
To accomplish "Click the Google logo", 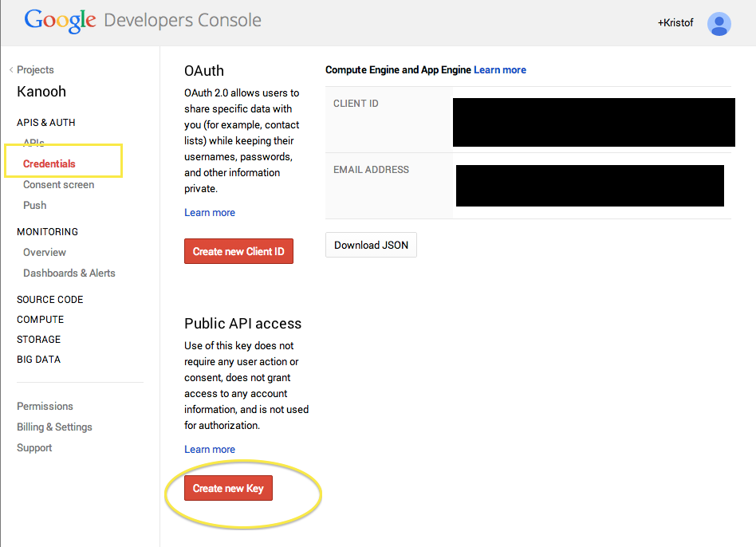I will click(x=61, y=21).
